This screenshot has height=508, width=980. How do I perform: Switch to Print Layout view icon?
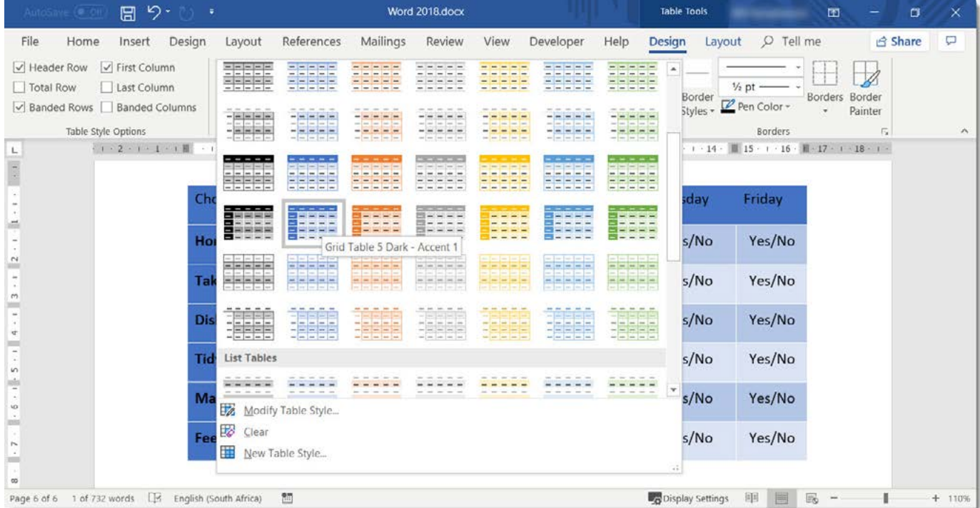click(x=781, y=498)
